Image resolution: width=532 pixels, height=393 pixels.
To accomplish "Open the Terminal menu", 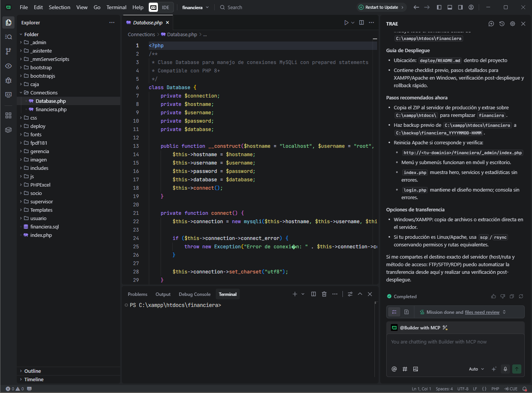I will [x=116, y=7].
